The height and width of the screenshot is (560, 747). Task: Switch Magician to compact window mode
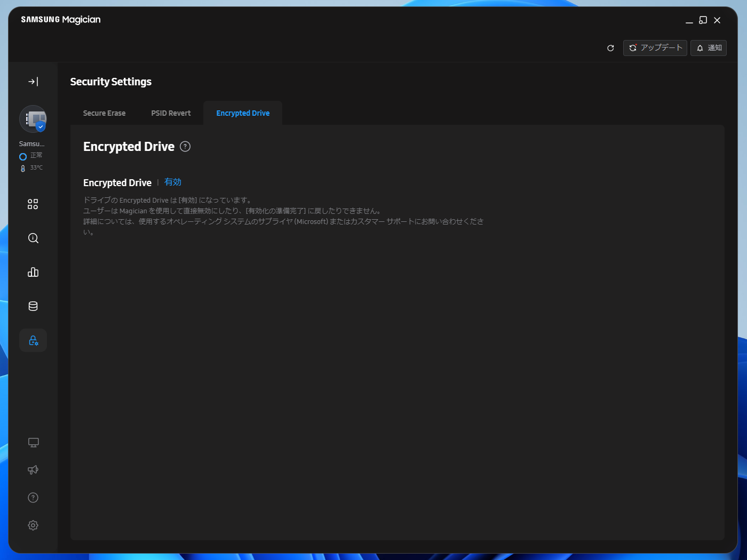[703, 20]
